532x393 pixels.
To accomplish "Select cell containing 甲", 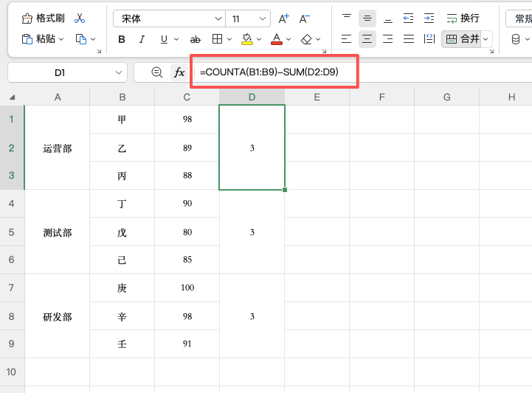I will pos(122,119).
